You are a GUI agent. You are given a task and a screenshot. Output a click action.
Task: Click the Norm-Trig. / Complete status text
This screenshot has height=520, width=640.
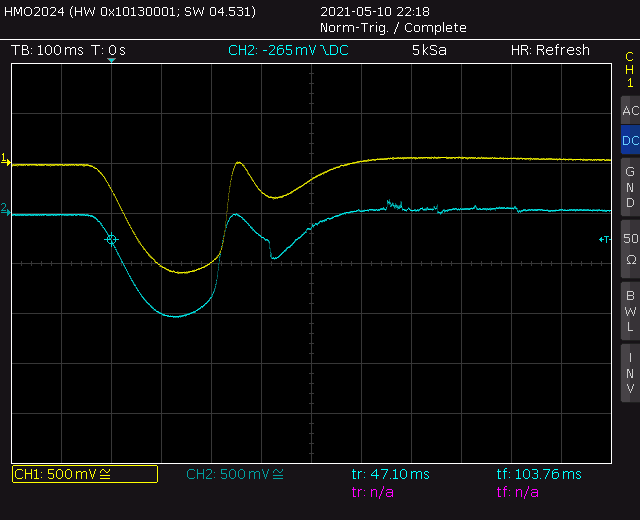tap(393, 28)
